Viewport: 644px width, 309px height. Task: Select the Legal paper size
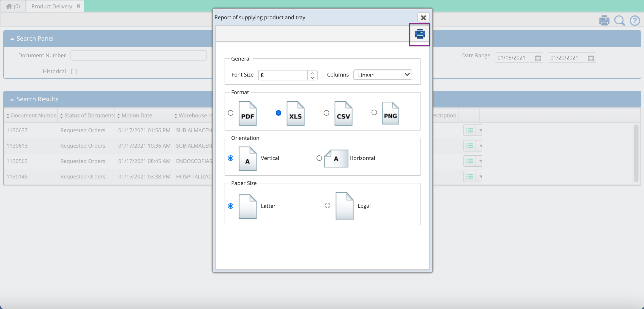(327, 206)
